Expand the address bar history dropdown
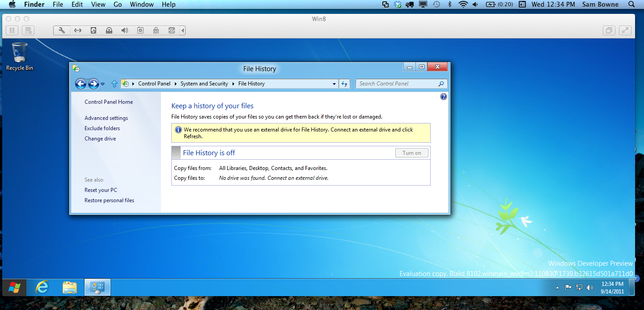 point(334,84)
